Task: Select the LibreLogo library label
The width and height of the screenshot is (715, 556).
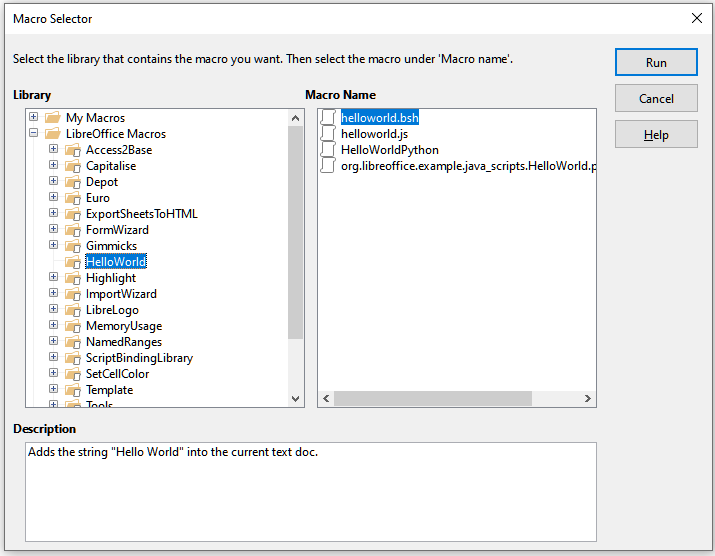Action: (x=112, y=310)
